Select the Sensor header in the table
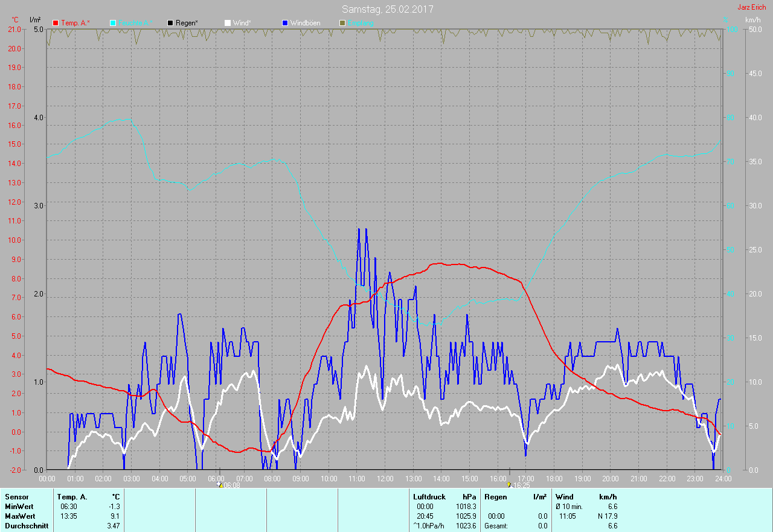Viewport: 773px width, 532px height. tap(16, 497)
